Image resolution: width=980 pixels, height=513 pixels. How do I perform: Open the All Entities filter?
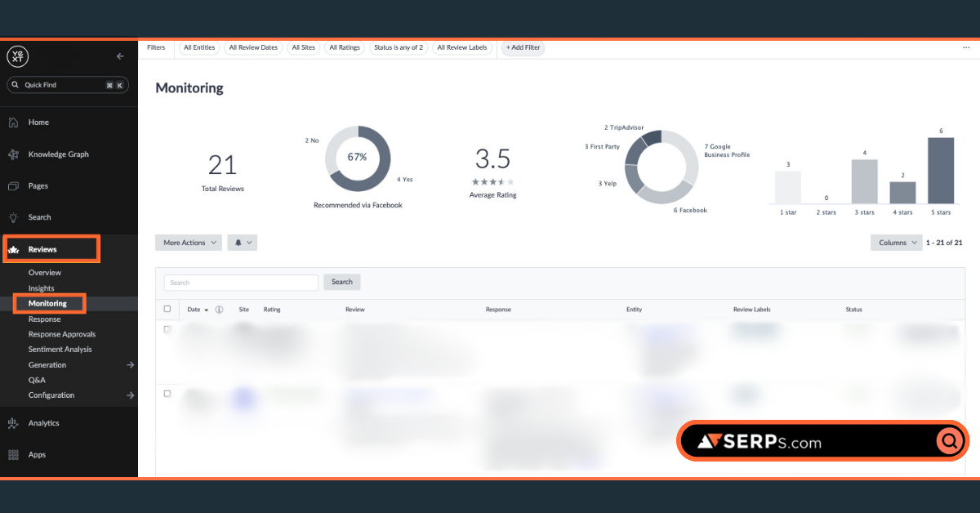199,47
